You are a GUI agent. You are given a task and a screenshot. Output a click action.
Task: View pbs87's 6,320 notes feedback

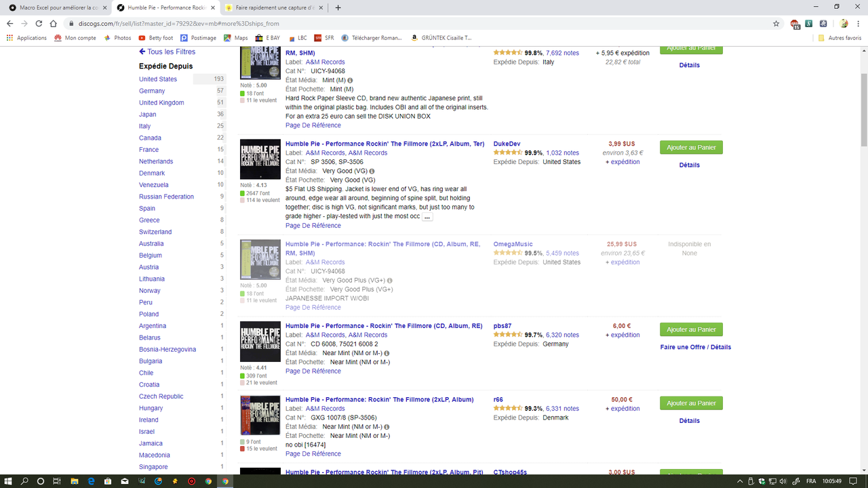coord(562,335)
